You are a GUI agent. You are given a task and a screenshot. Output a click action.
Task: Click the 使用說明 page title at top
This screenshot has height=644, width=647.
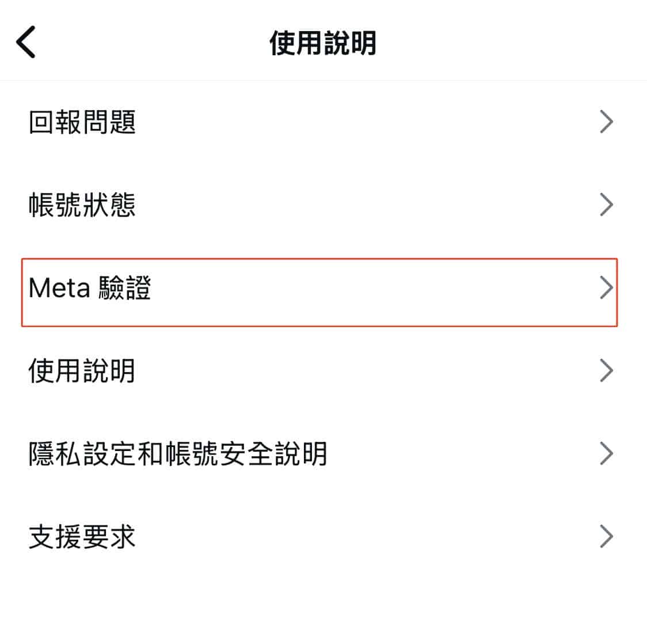pyautogui.click(x=323, y=43)
